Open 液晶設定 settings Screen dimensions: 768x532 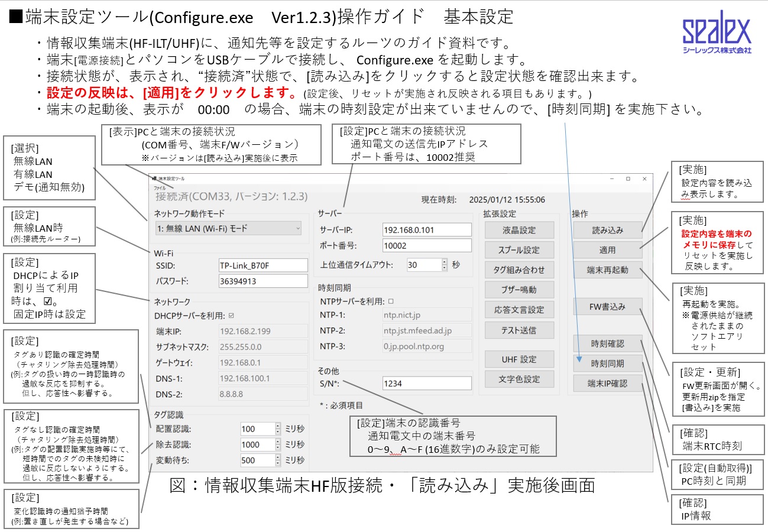(519, 230)
